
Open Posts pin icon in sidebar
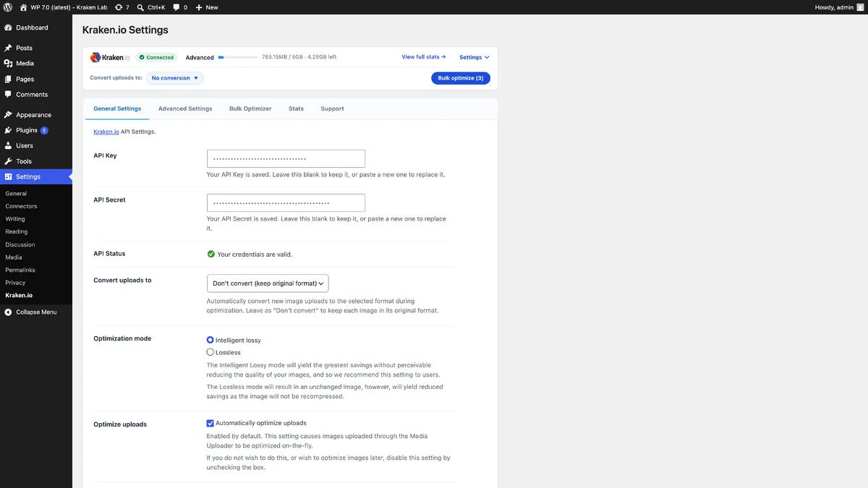tap(8, 48)
